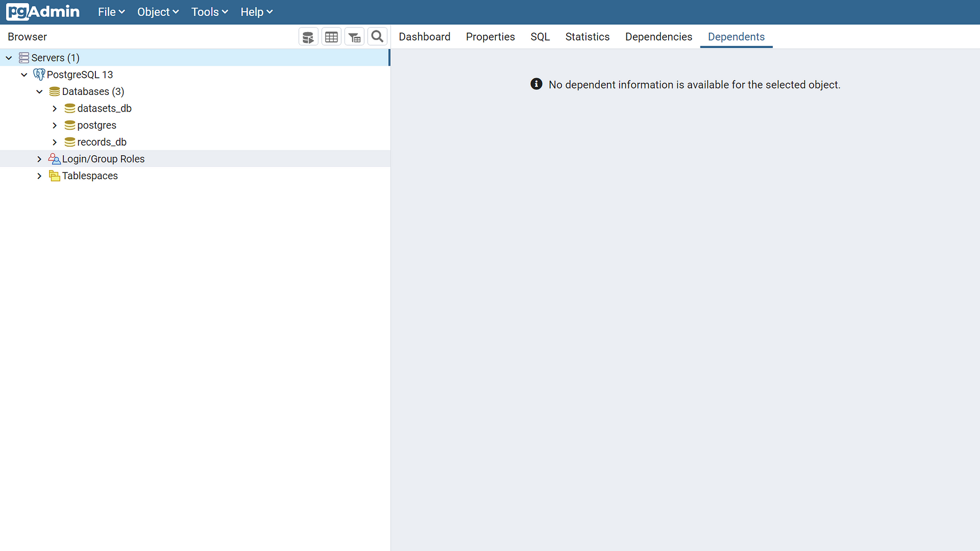This screenshot has width=980, height=551.
Task: Click the datasets_db database icon
Action: [70, 108]
